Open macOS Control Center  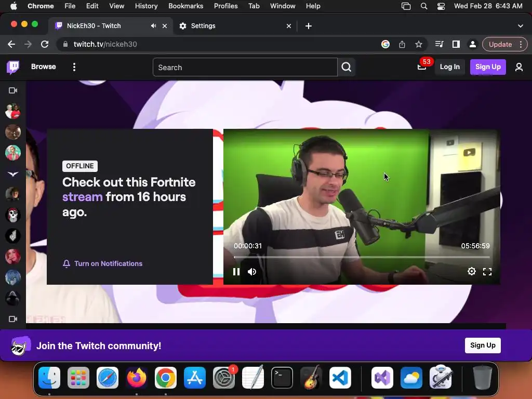click(x=441, y=6)
